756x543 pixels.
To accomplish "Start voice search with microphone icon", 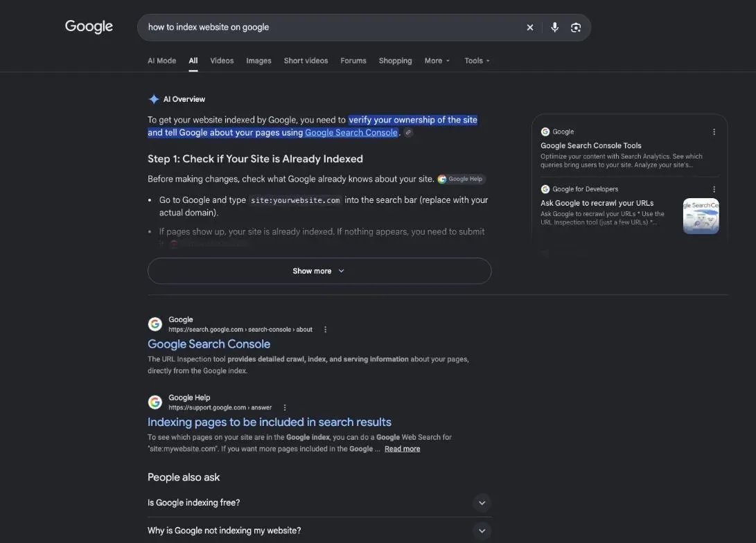I will tap(555, 28).
